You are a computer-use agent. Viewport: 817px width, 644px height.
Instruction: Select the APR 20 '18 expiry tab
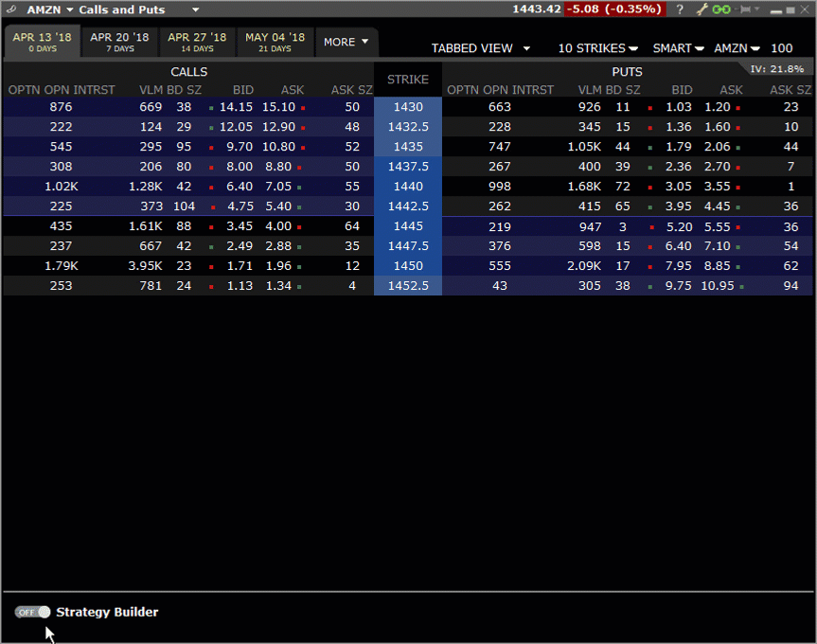[120, 42]
